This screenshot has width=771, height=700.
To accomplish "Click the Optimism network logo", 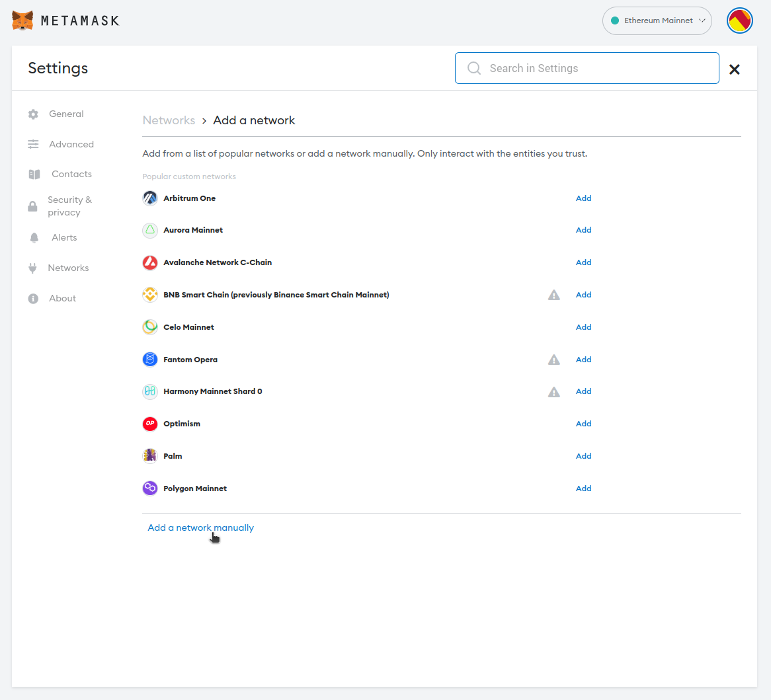I will [x=150, y=424].
